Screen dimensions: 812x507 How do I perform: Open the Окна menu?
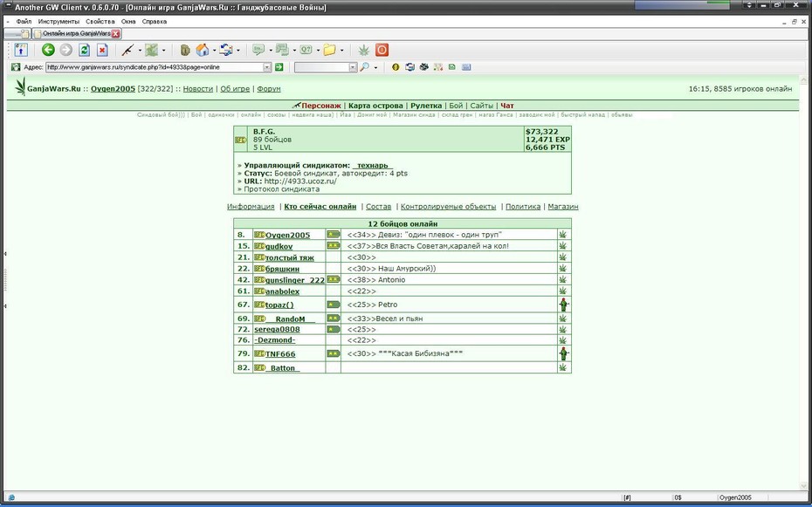pos(128,22)
